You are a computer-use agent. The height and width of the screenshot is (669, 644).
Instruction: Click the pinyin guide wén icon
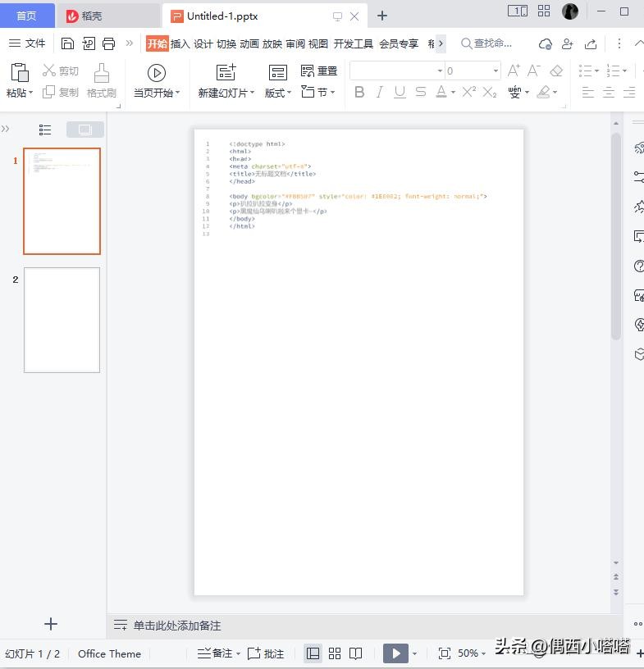coord(514,92)
